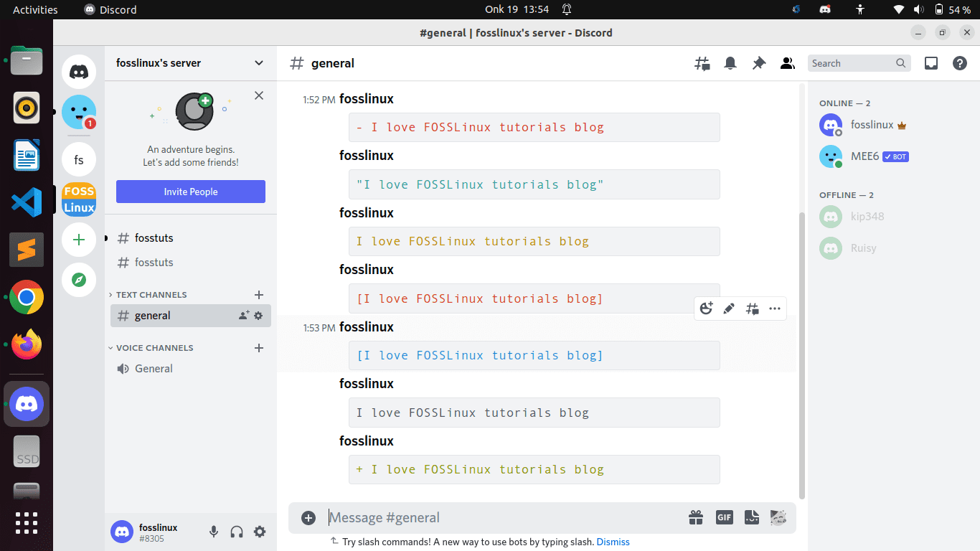This screenshot has width=980, height=551.
Task: Launch Firefox from dock
Action: (x=27, y=344)
